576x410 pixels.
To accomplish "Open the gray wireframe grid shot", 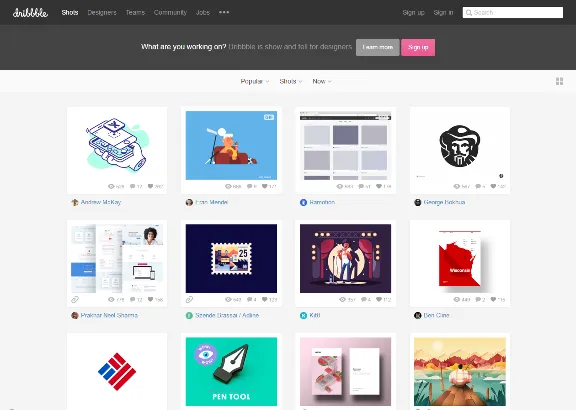I will (x=346, y=145).
